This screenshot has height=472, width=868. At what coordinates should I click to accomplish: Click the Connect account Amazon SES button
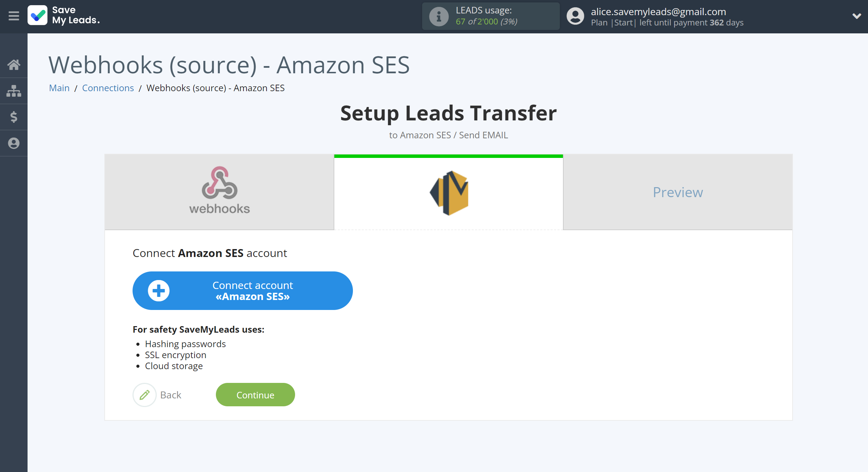pyautogui.click(x=241, y=291)
